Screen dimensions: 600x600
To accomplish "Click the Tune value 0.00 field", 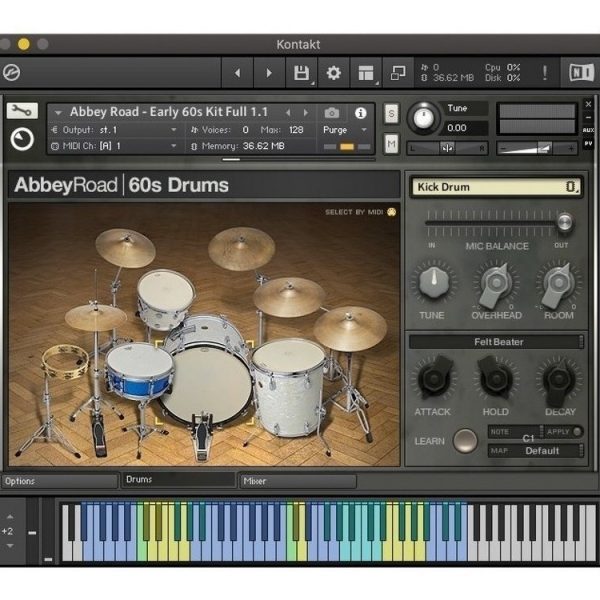I will (466, 128).
